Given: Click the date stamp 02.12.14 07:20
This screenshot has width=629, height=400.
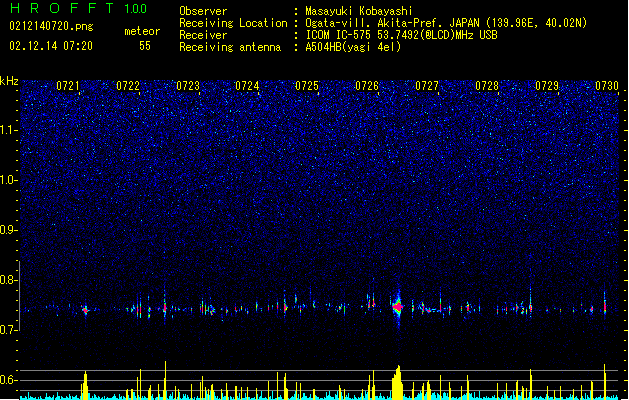Looking at the screenshot, I should [x=51, y=46].
